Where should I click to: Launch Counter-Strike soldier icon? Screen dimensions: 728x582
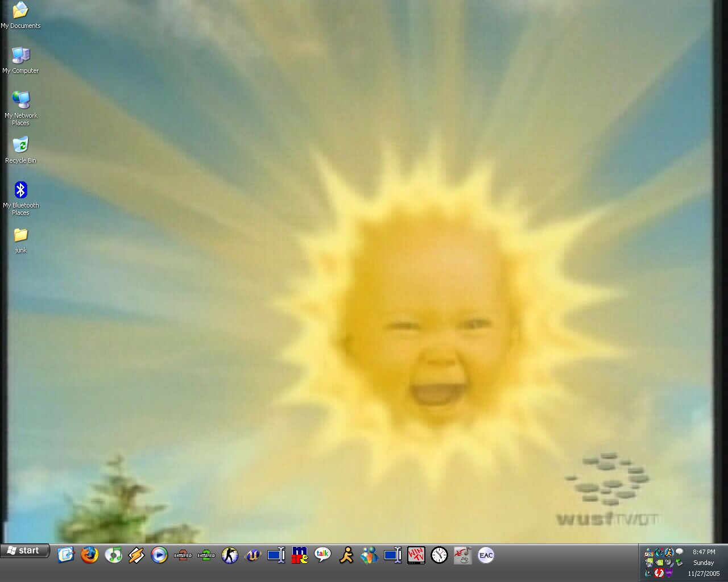tap(229, 555)
